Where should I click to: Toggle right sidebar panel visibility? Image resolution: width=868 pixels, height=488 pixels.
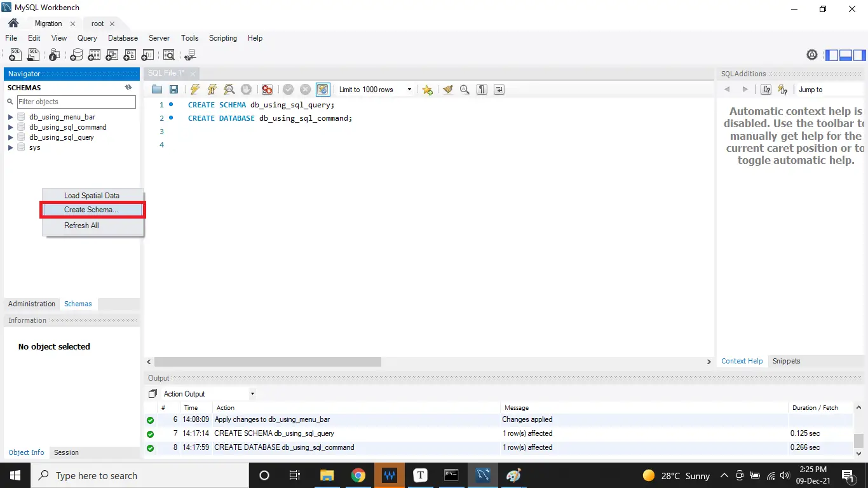click(860, 55)
